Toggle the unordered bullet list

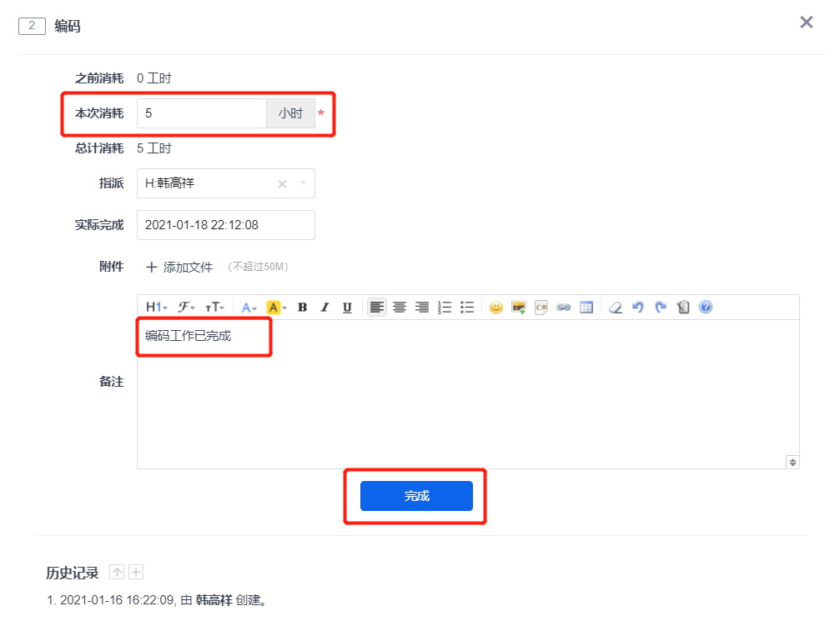pos(467,308)
